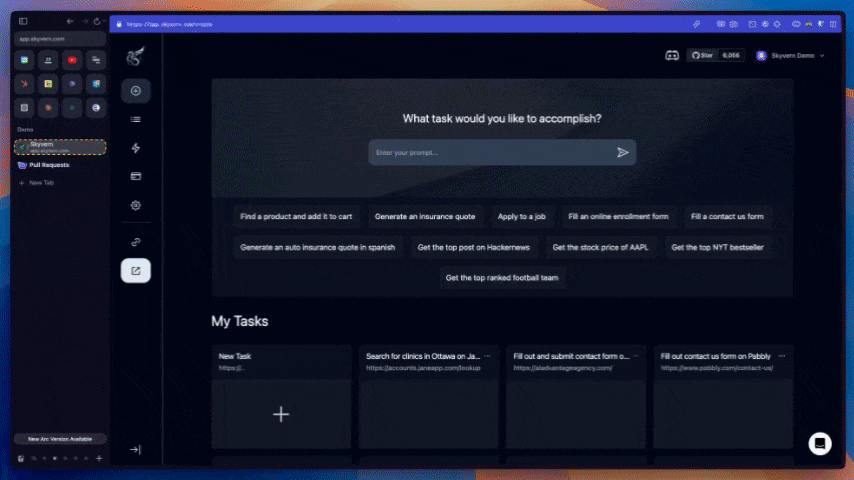The image size is (854, 480).
Task: Open the Discord icon in header
Action: (672, 56)
